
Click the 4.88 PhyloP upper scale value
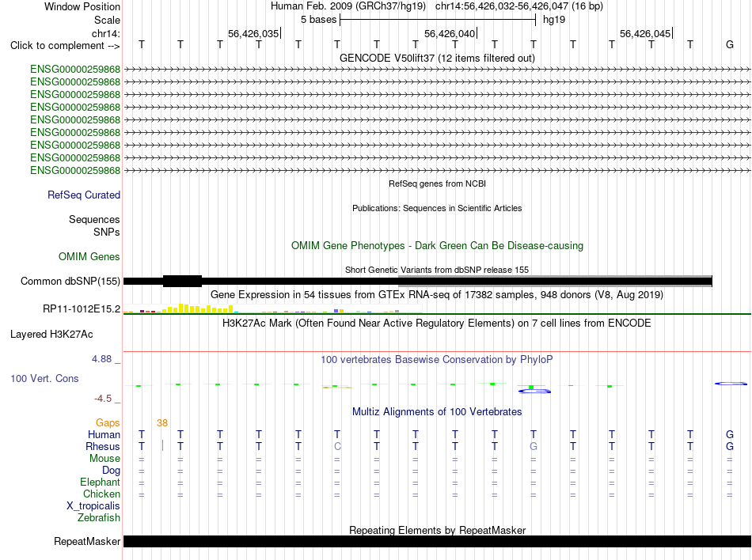click(101, 359)
